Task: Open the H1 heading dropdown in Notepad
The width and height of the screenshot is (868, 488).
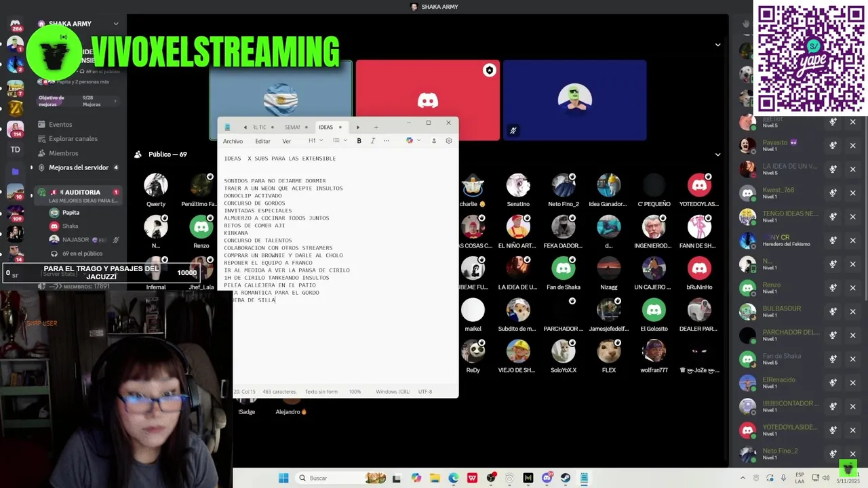Action: pos(315,141)
